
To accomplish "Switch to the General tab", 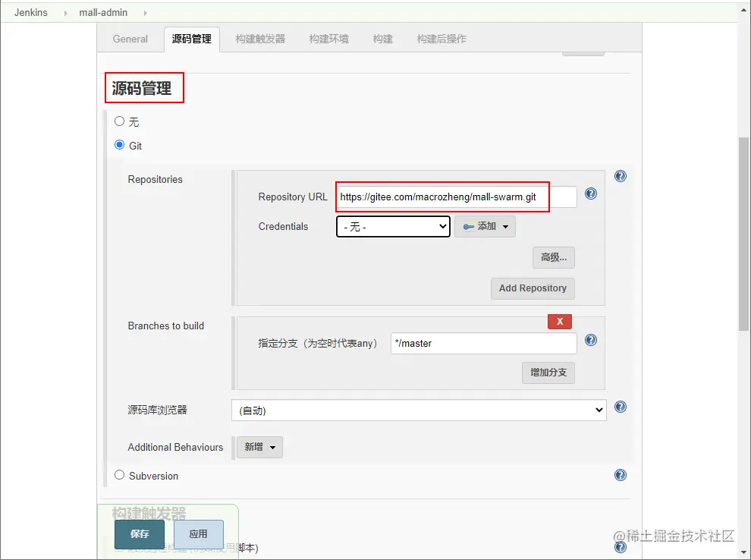I will tap(130, 39).
